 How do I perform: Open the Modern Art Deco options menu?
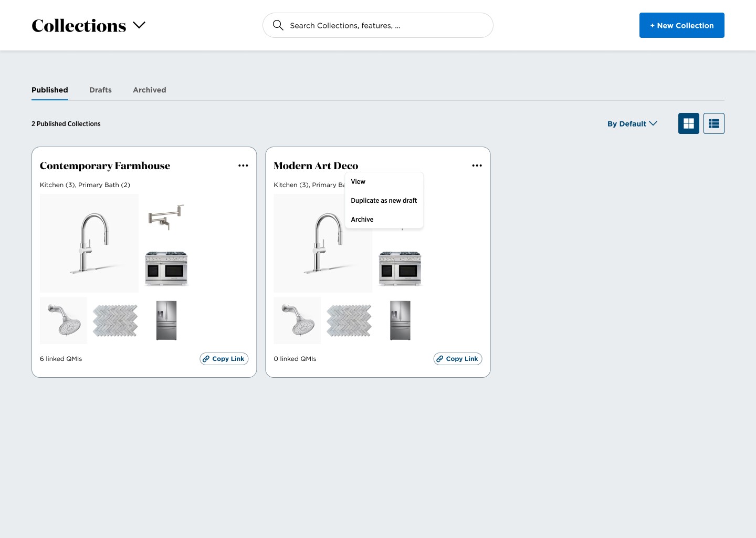pyautogui.click(x=477, y=165)
